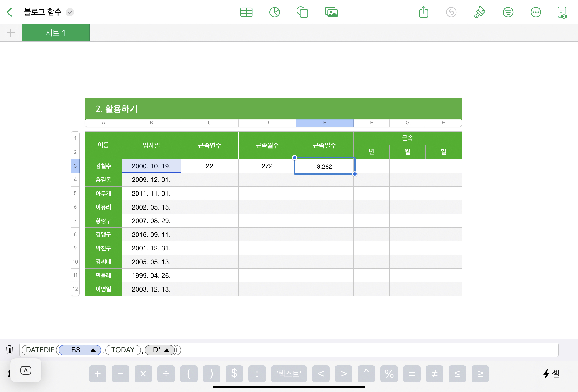Insert a chart with the pie chart icon
The height and width of the screenshot is (392, 578).
274,12
